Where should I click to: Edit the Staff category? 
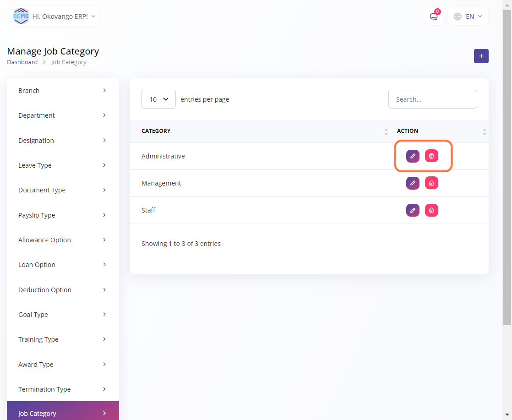coord(413,210)
